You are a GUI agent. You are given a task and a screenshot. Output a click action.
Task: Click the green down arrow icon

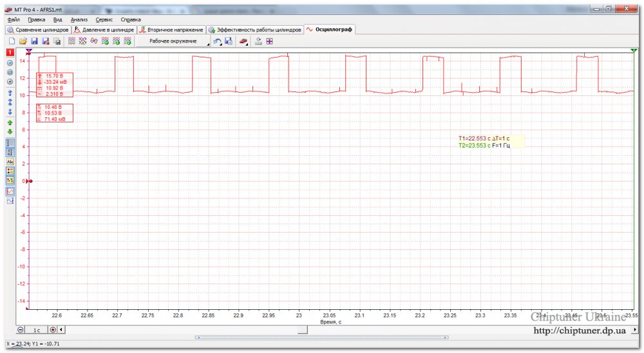click(x=10, y=132)
